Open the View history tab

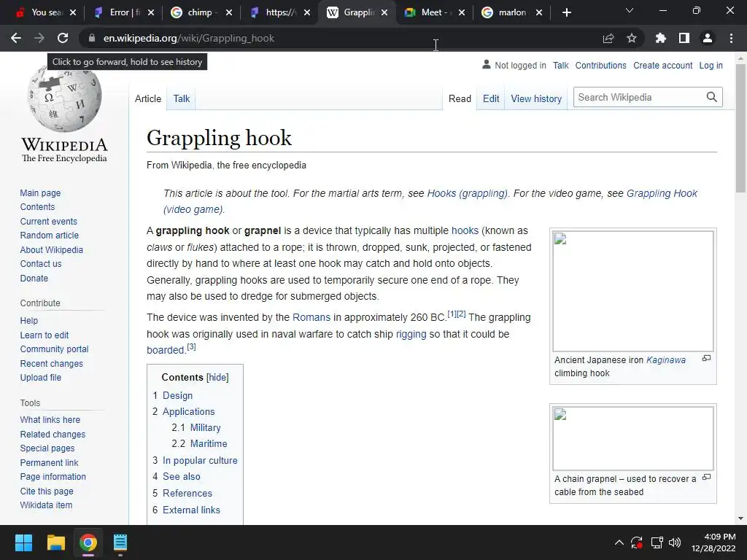click(536, 98)
